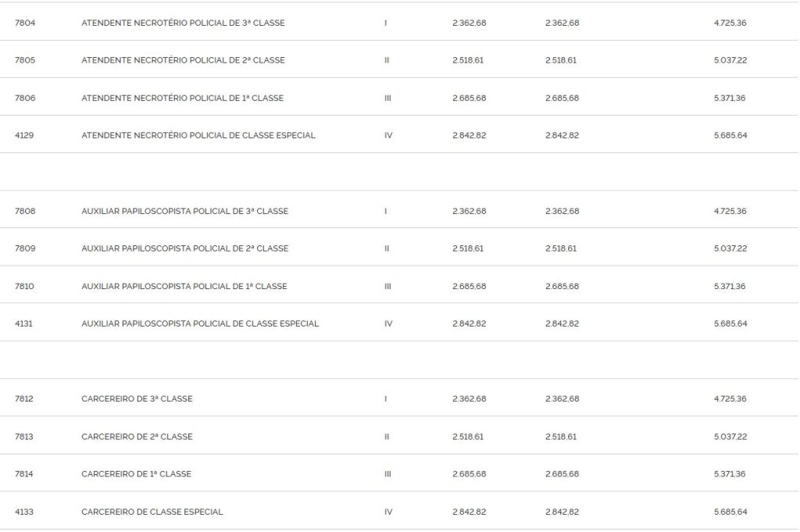Click AUXILIAR PAPILOSCOPISTA POLICIAL DE 1ª CLASSE
Image resolution: width=800 pixels, height=532 pixels.
[184, 286]
